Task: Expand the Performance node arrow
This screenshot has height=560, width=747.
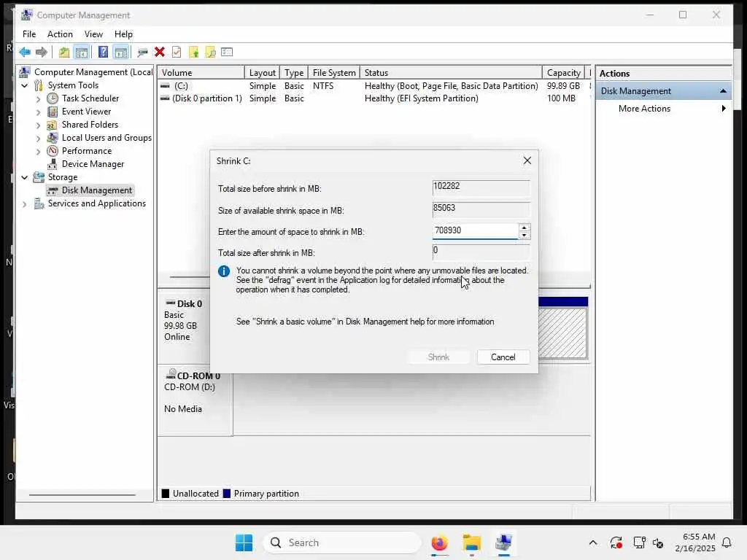Action: [38, 152]
